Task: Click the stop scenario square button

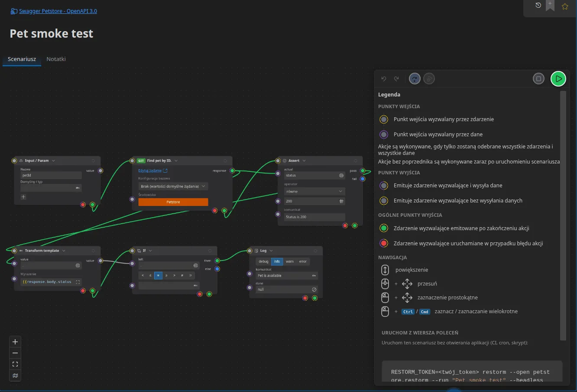Action: pos(538,79)
